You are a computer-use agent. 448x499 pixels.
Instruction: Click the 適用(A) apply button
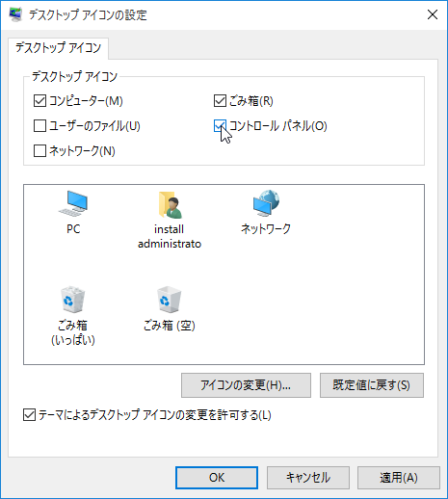(x=399, y=478)
